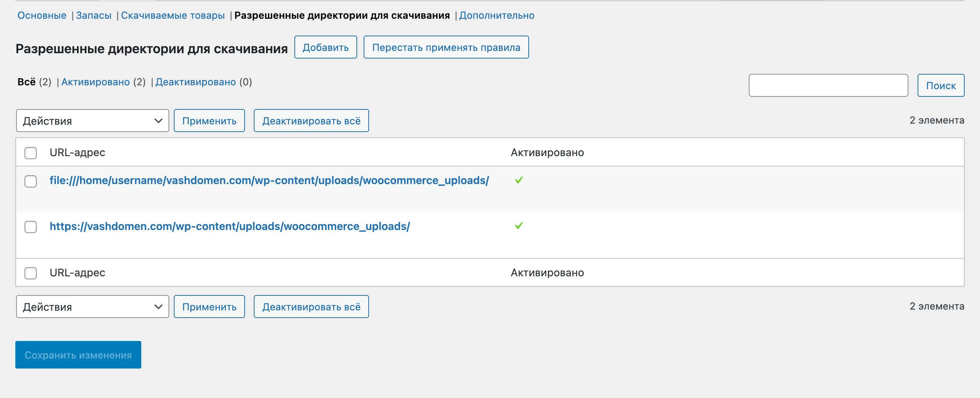This screenshot has height=398, width=980.
Task: Click top Деактивировать всё button
Action: (x=311, y=121)
